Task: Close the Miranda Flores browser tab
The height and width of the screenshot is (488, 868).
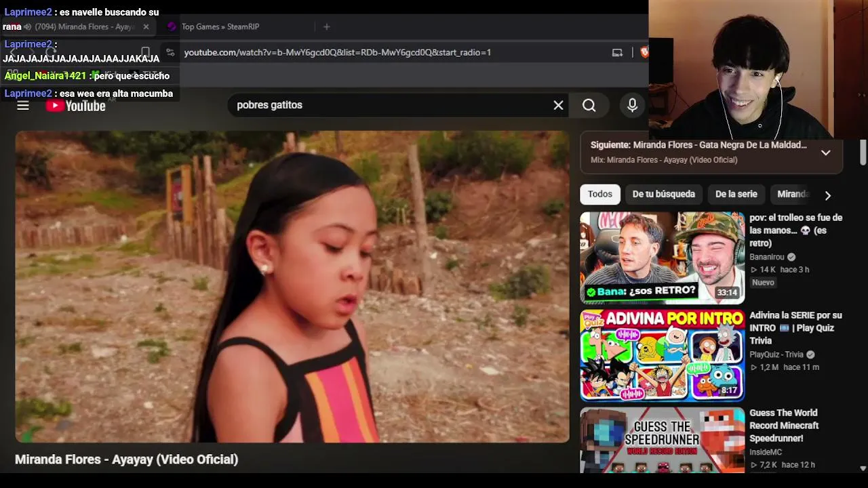Action: 146,26
